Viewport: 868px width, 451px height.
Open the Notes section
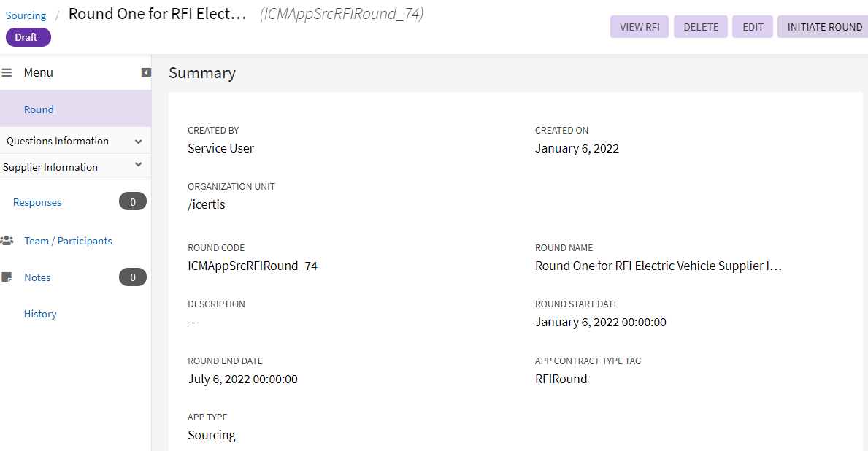point(37,277)
